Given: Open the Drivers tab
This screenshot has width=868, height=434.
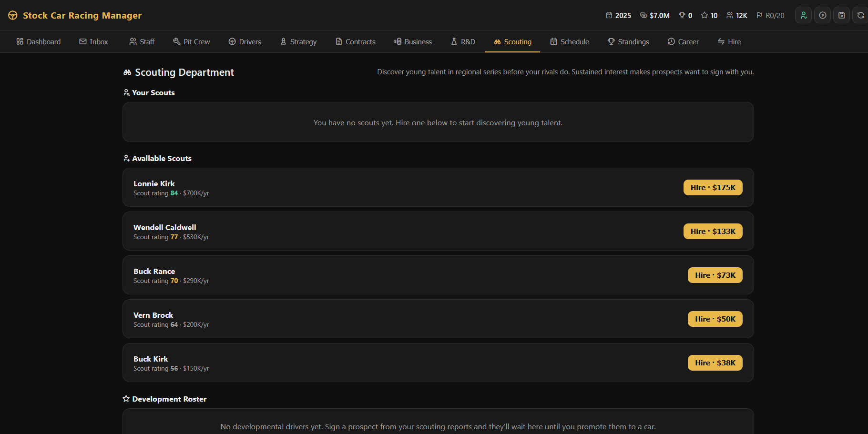Looking at the screenshot, I should click(245, 41).
